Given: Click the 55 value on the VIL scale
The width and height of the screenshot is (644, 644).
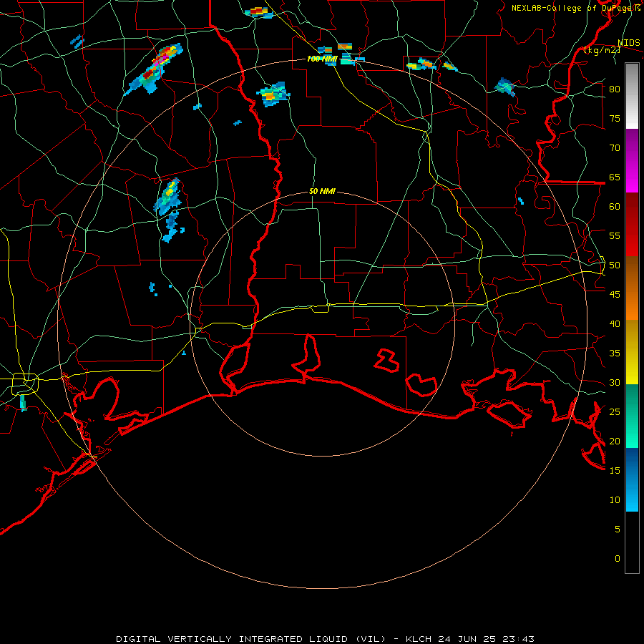Looking at the screenshot, I should [x=615, y=235].
